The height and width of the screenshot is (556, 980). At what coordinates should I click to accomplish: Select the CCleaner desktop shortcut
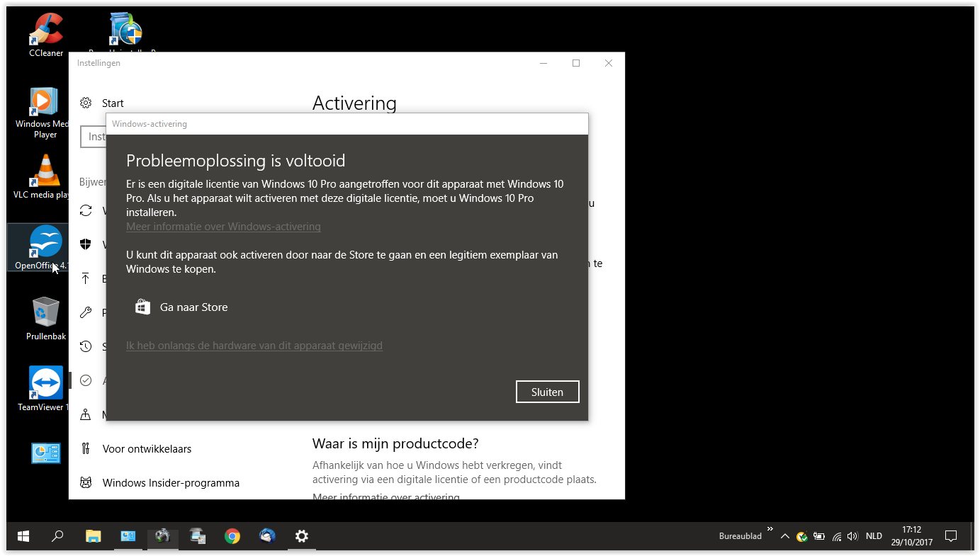point(46,35)
